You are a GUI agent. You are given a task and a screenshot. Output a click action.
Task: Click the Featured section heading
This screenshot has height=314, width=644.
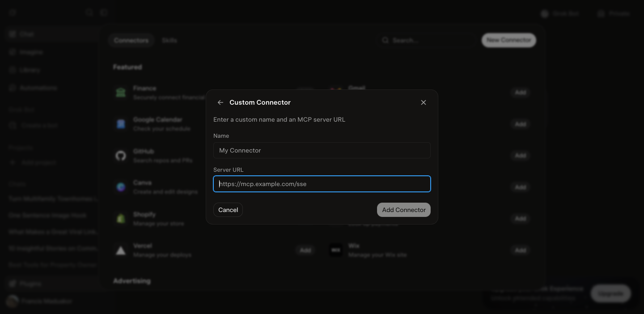pyautogui.click(x=127, y=67)
